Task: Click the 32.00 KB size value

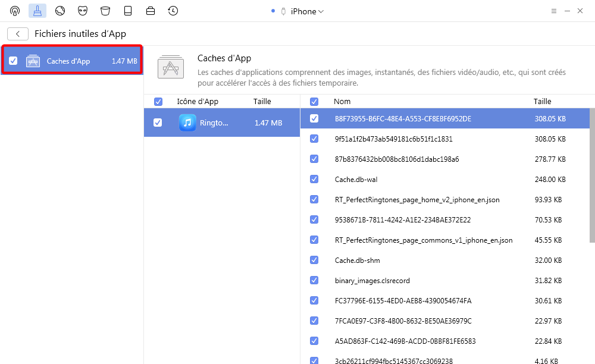Action: coord(549,261)
